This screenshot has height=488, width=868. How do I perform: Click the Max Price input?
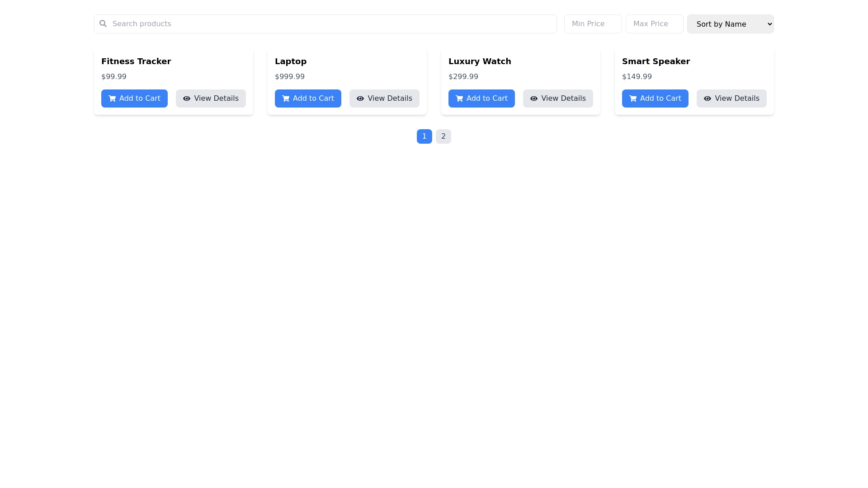(x=655, y=24)
